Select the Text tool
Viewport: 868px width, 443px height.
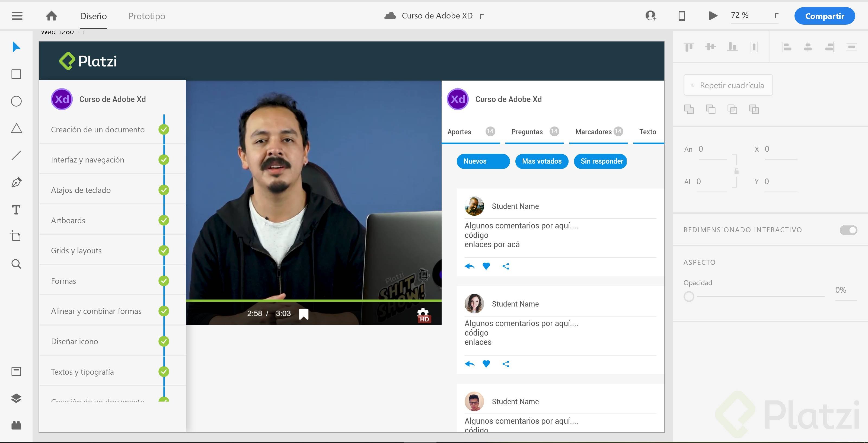[x=16, y=210]
